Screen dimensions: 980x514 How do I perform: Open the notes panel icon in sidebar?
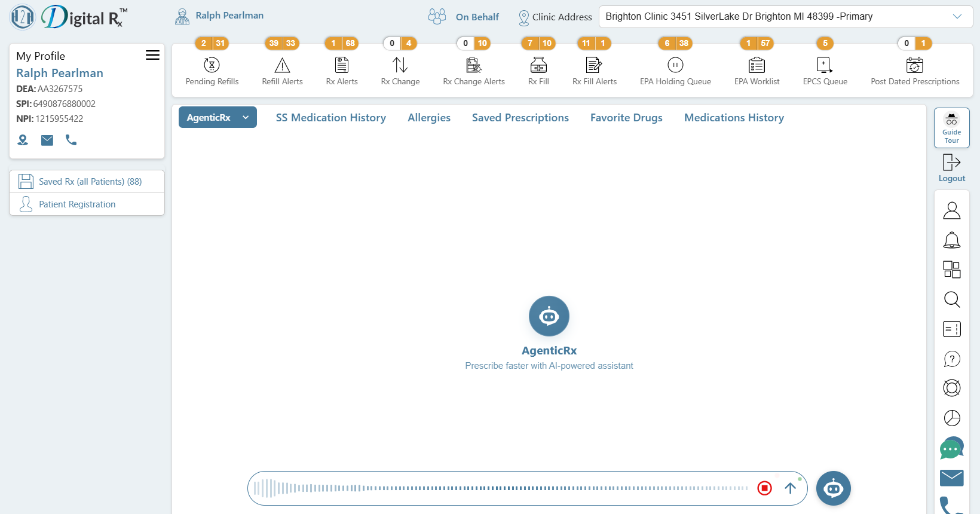coord(952,329)
